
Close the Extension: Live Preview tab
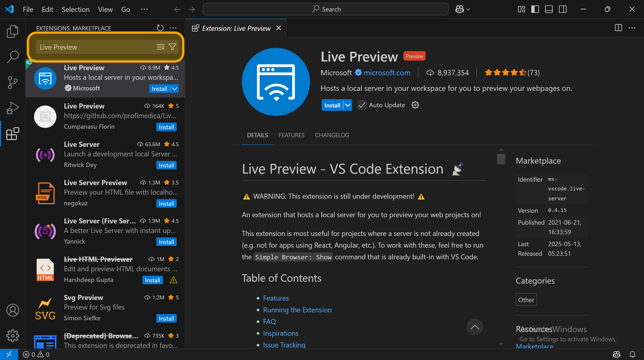click(278, 28)
